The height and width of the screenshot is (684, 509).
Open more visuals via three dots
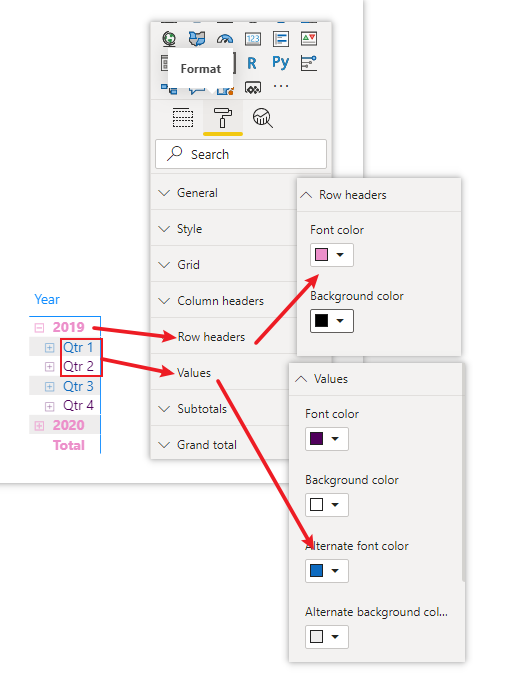(x=281, y=86)
